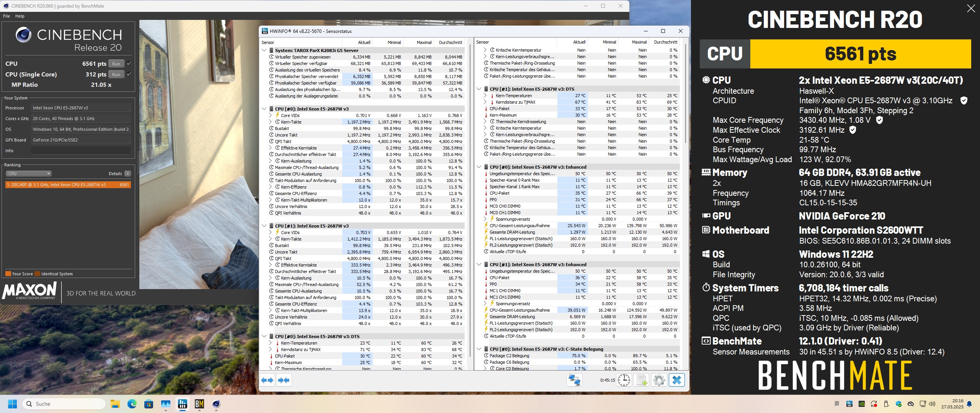Close the BenchMate result overlay with X
Screen dimensions: 980x413
click(971, 8)
